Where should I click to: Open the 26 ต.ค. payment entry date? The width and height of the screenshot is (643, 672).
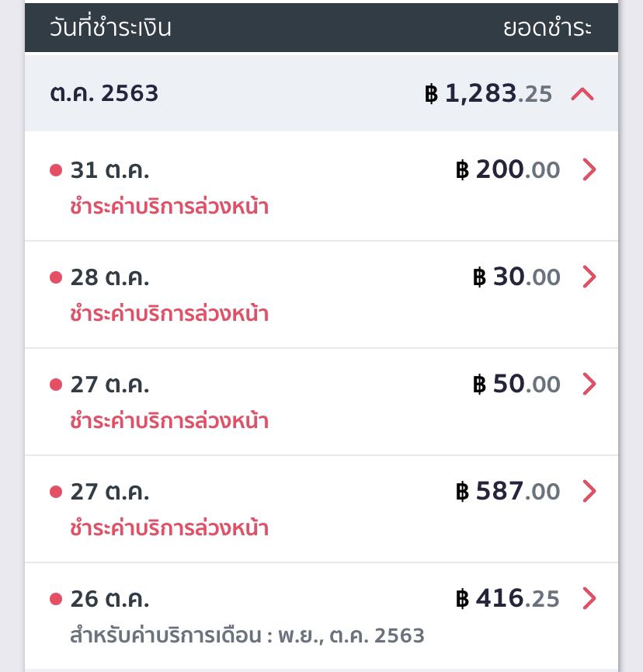[109, 599]
